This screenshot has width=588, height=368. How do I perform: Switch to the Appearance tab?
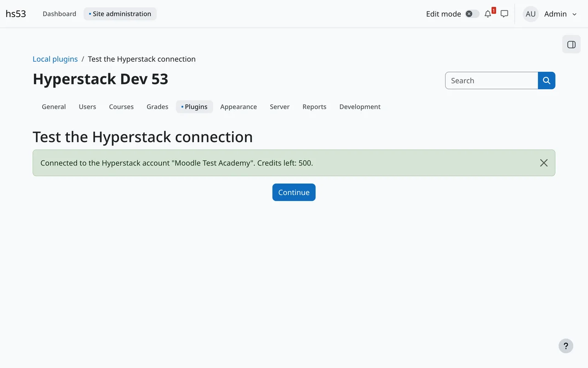tap(238, 107)
